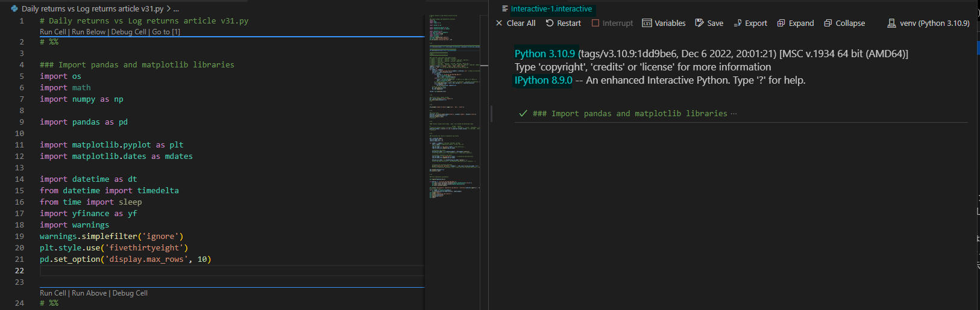980x310 pixels.
Task: Click 'from time import sleep' line
Action: coord(91,202)
